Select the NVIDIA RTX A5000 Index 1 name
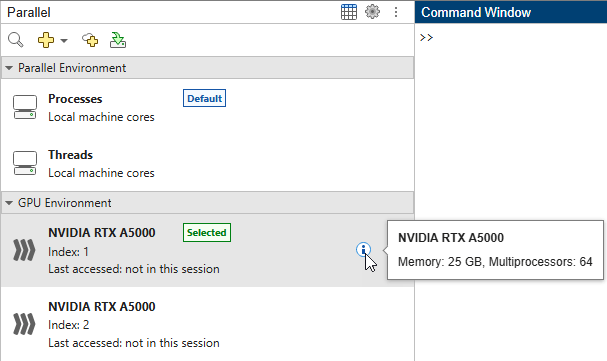Viewport: 607px width, 361px height. tap(102, 233)
